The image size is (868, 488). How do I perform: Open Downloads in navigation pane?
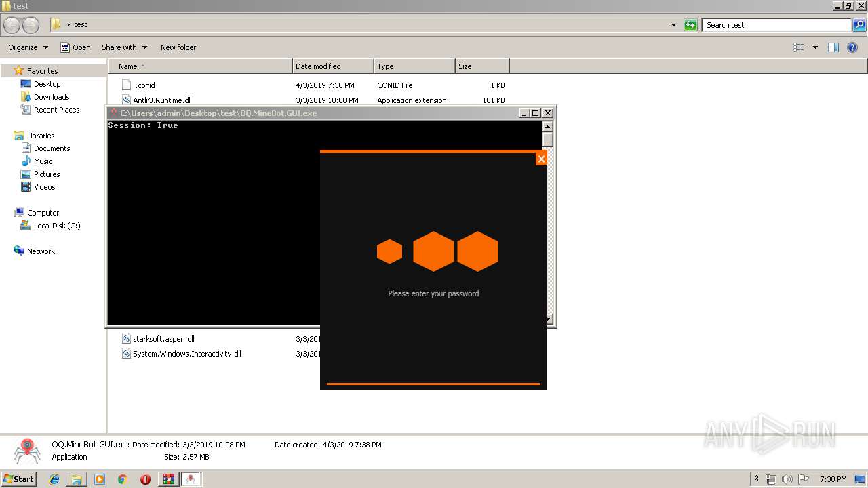click(52, 97)
